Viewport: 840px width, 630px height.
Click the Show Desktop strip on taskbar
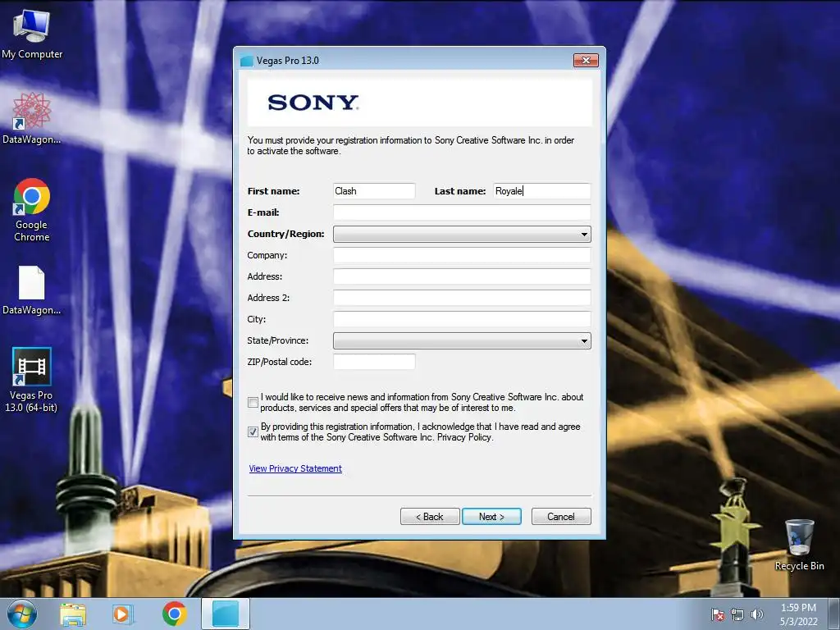[x=834, y=614]
